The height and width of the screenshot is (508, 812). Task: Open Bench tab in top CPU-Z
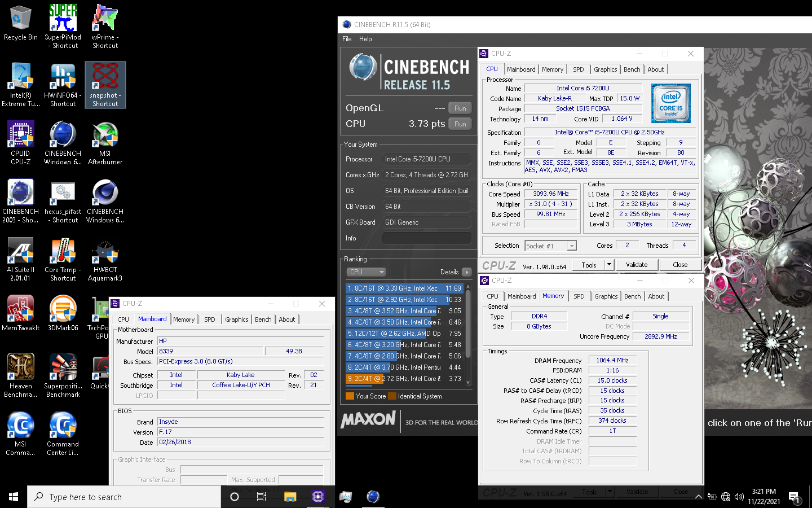[x=632, y=69]
